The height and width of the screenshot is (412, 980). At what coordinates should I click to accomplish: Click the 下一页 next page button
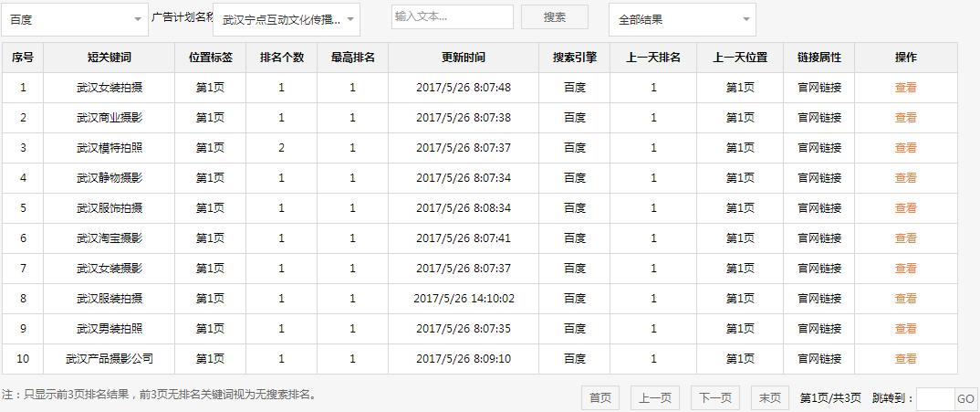tap(715, 397)
